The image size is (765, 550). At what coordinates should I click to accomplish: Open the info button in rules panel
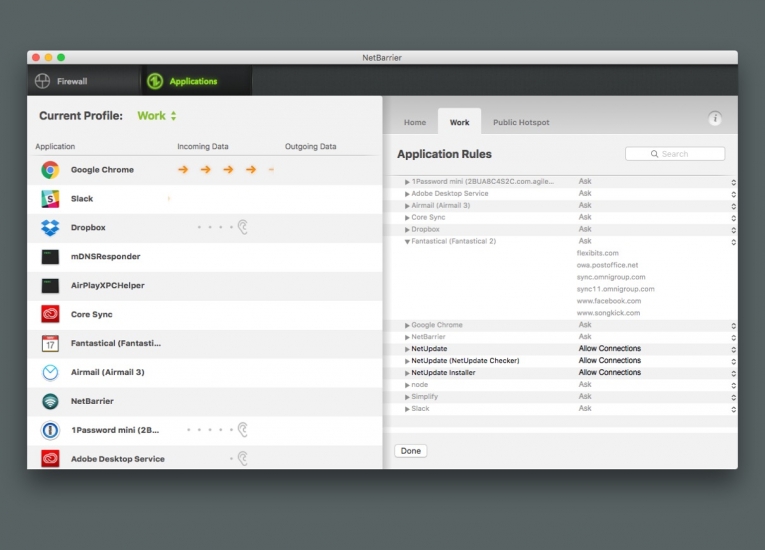point(715,119)
